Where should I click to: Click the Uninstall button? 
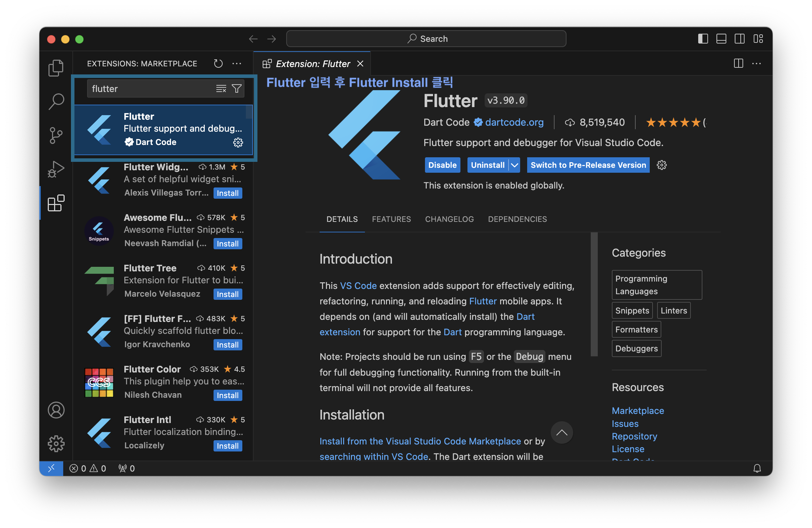click(487, 165)
